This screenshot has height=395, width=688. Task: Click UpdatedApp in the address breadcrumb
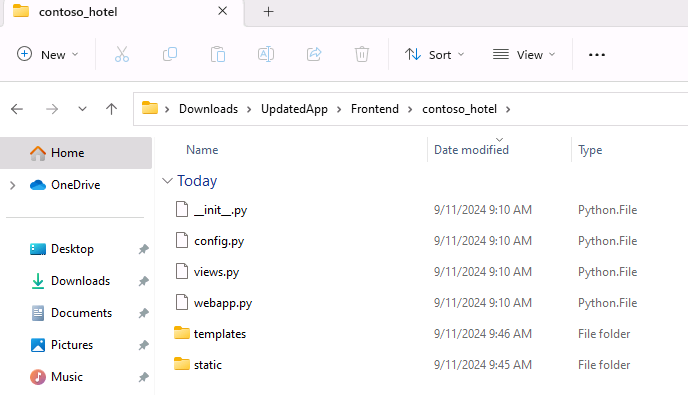pos(294,109)
